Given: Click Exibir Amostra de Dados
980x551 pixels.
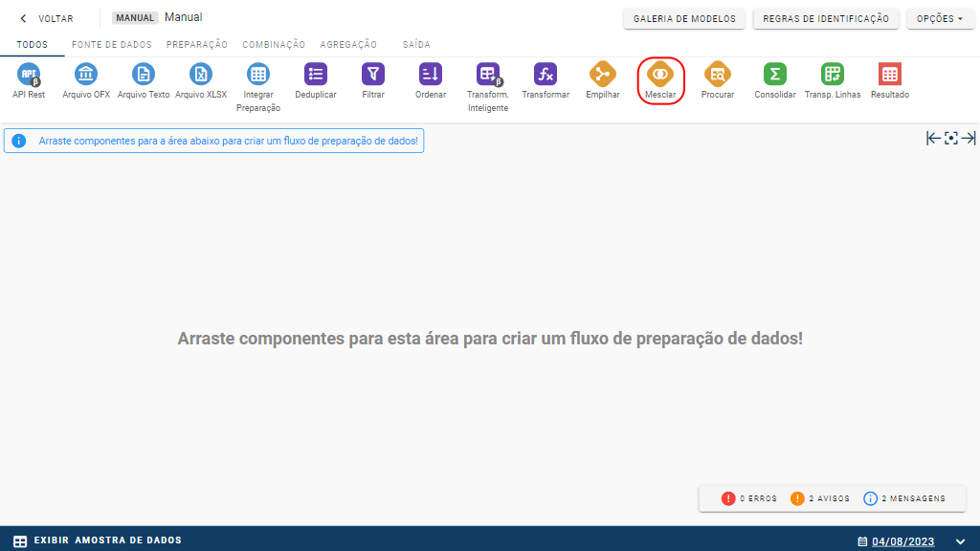Looking at the screenshot, I should (x=107, y=540).
